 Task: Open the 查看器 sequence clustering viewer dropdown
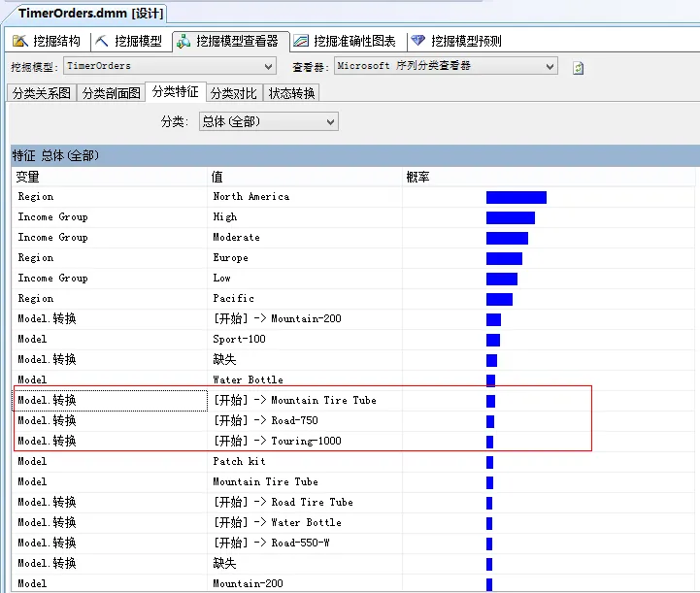click(x=447, y=66)
